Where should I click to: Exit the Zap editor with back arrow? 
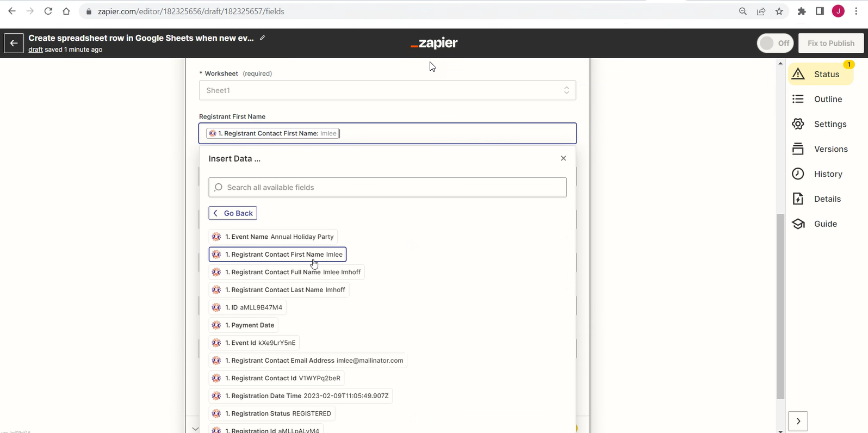pos(14,44)
